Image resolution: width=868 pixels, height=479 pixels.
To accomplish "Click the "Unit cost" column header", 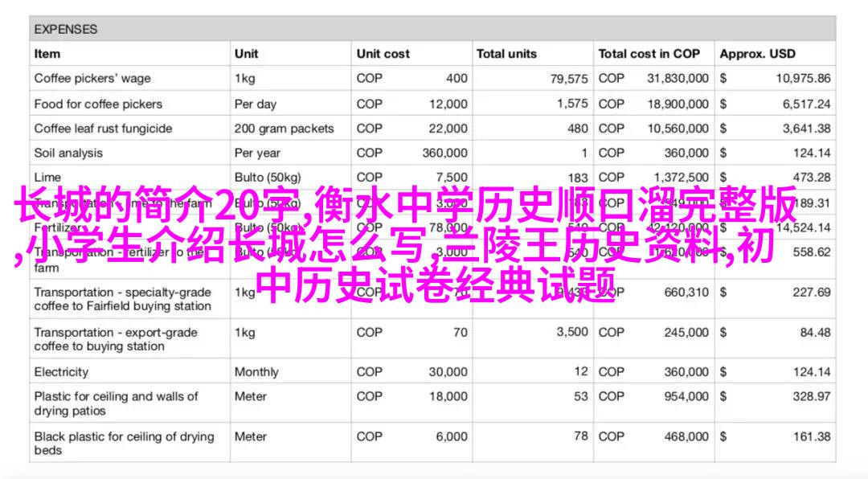I will [383, 54].
